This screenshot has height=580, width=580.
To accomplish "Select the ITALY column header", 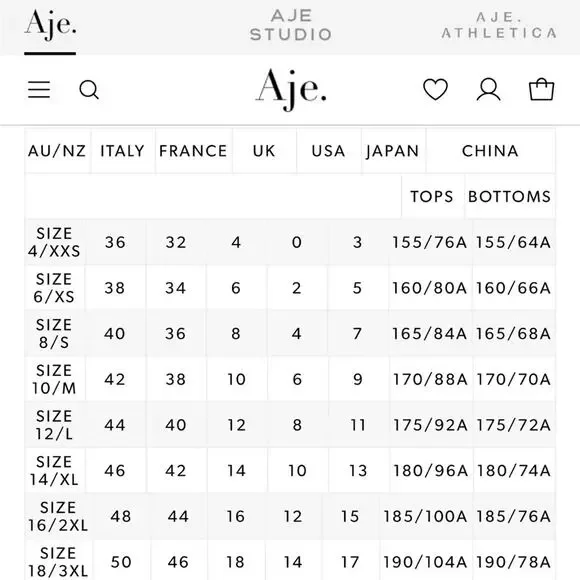I will (x=122, y=151).
